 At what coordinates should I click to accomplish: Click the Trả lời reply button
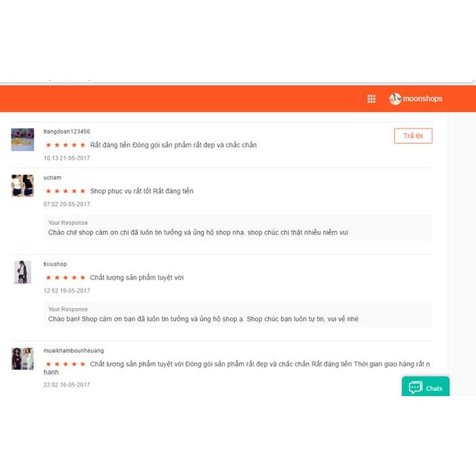click(x=413, y=135)
